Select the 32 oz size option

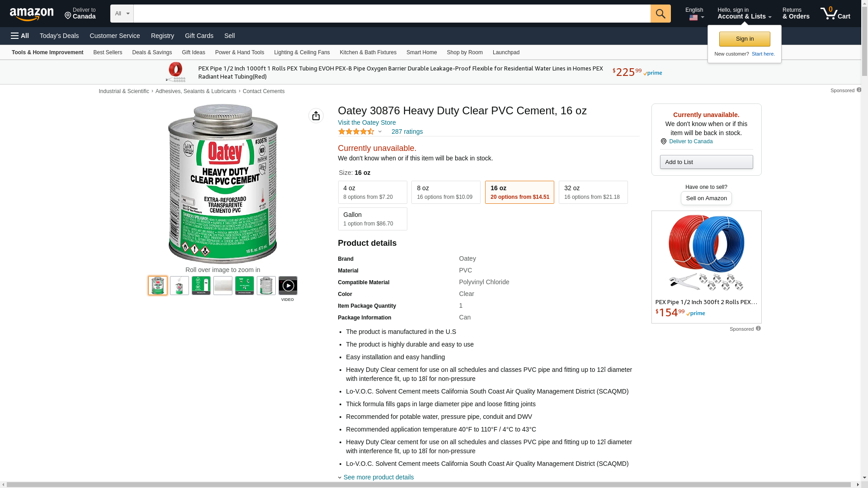593,192
